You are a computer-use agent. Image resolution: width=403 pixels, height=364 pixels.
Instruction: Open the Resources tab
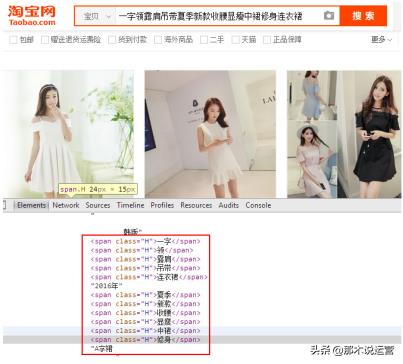click(196, 205)
